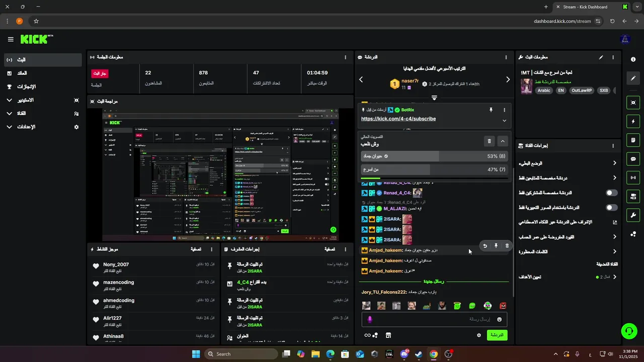The width and height of the screenshot is (644, 362).
Task: Delete the current poll with trash icon
Action: click(x=489, y=141)
